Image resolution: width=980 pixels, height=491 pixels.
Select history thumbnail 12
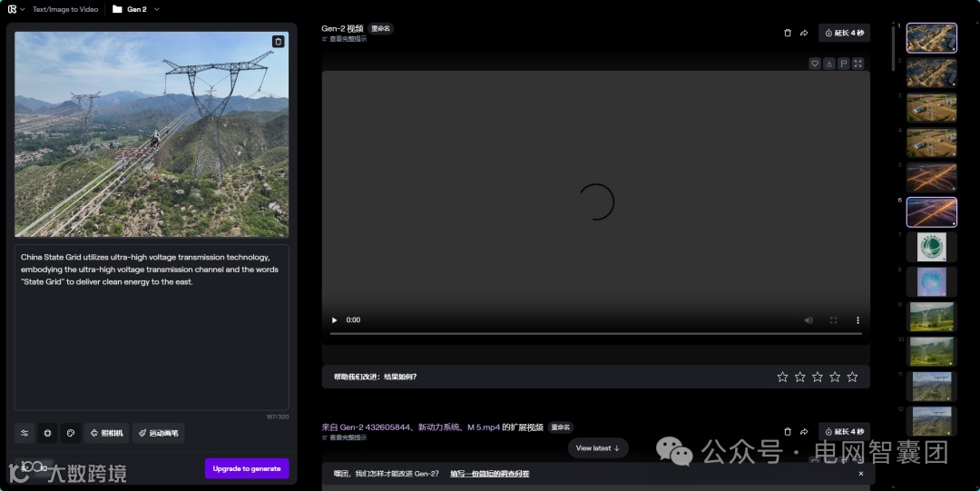click(931, 421)
